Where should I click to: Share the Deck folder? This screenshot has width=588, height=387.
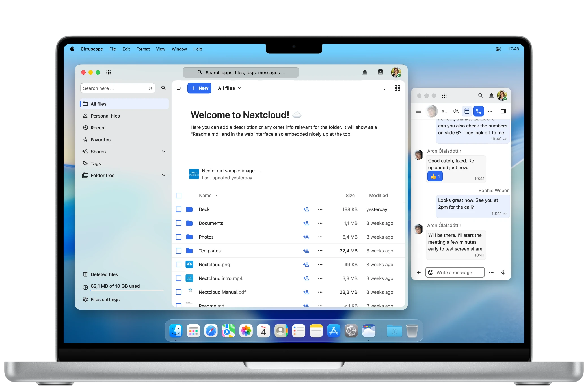[306, 209]
